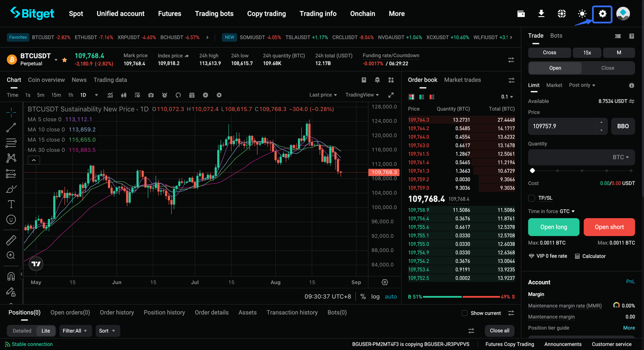Open the Last price dropdown

pyautogui.click(x=323, y=95)
